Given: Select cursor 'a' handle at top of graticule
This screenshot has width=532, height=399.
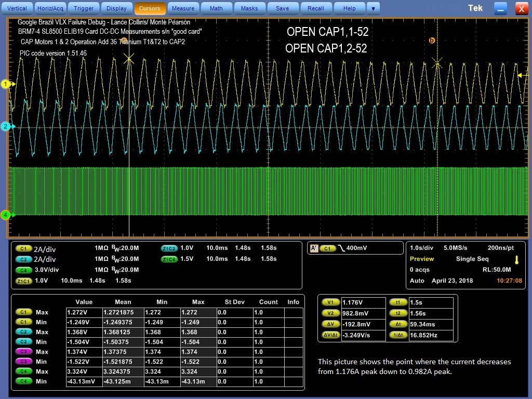Looking at the screenshot, I should pos(124,40).
